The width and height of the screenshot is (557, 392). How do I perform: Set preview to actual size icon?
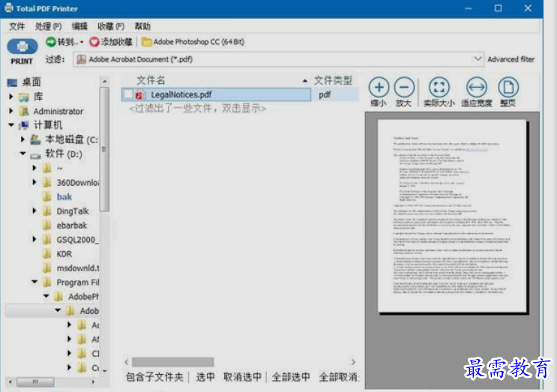(439, 87)
